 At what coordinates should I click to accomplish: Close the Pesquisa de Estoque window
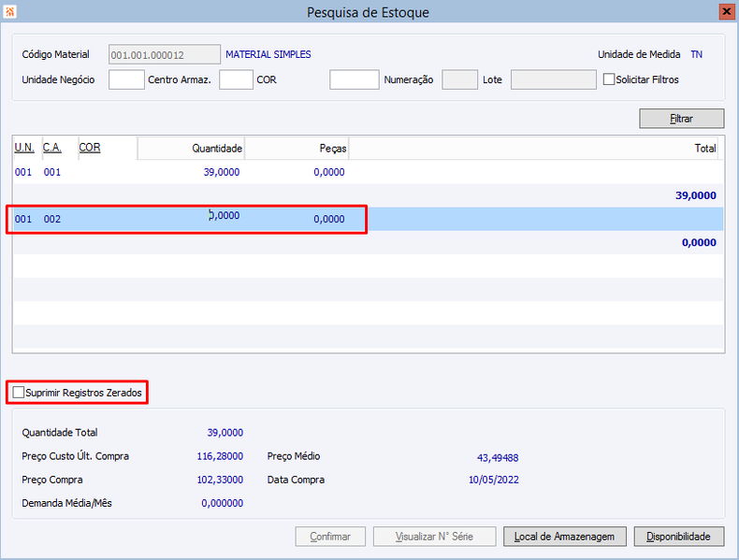click(x=726, y=11)
